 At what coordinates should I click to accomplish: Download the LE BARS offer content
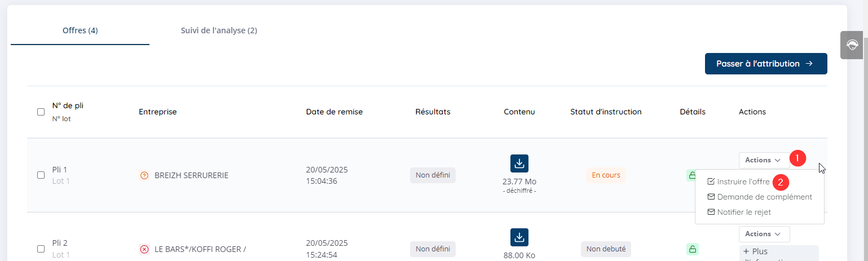click(519, 237)
